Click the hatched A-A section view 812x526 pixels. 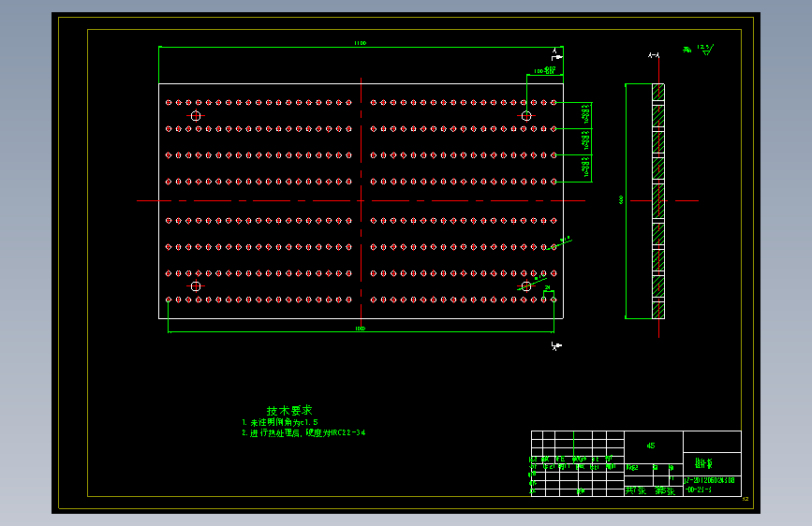[658, 201]
